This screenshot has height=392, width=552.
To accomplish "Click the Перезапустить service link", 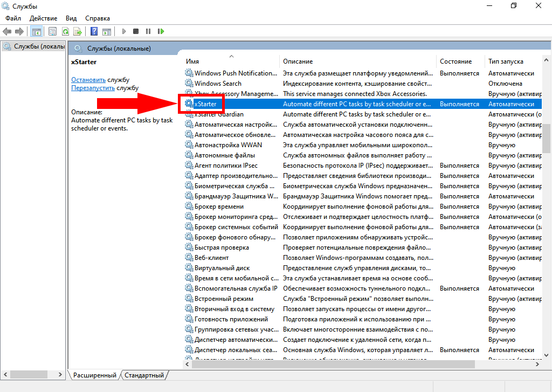I will [93, 88].
